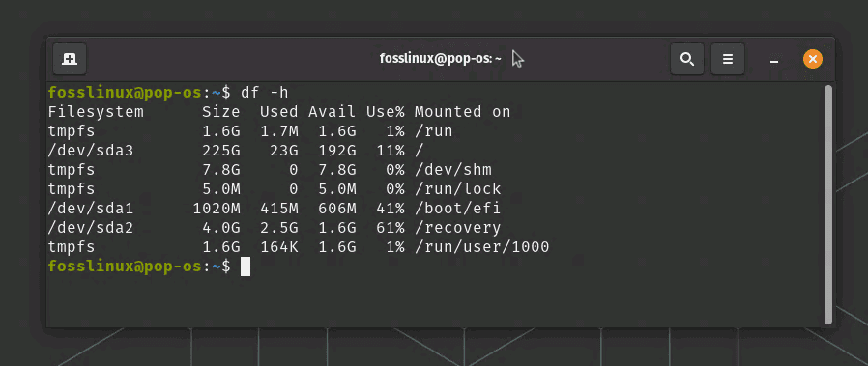The image size is (868, 366).
Task: Open the hamburger menu
Action: point(728,59)
